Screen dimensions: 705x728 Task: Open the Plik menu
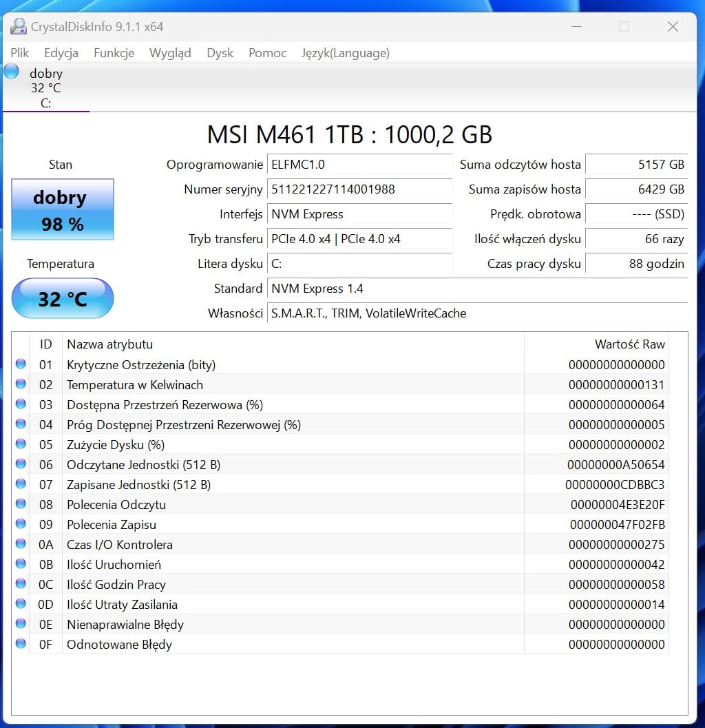[20, 53]
